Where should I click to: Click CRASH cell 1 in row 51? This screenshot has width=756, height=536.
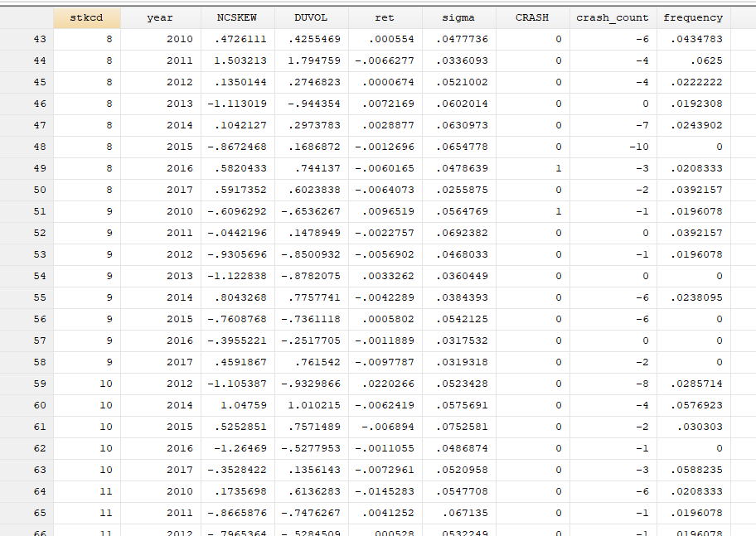(532, 211)
